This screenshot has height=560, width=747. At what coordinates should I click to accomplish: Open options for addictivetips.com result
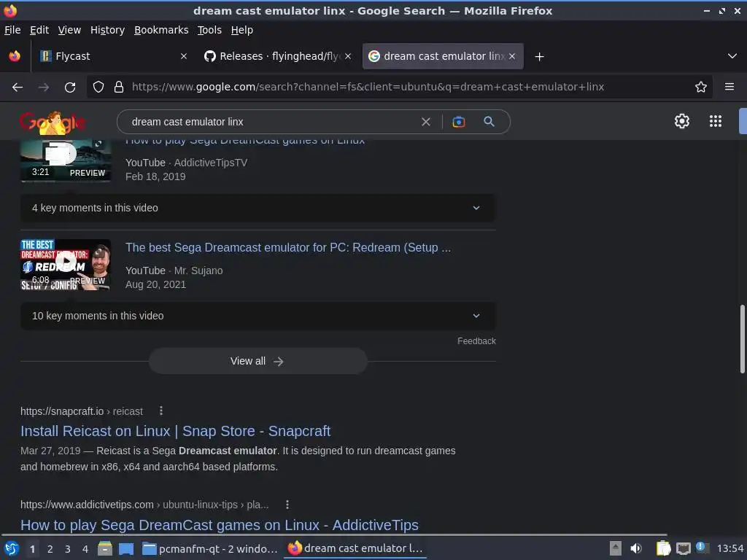tap(287, 505)
